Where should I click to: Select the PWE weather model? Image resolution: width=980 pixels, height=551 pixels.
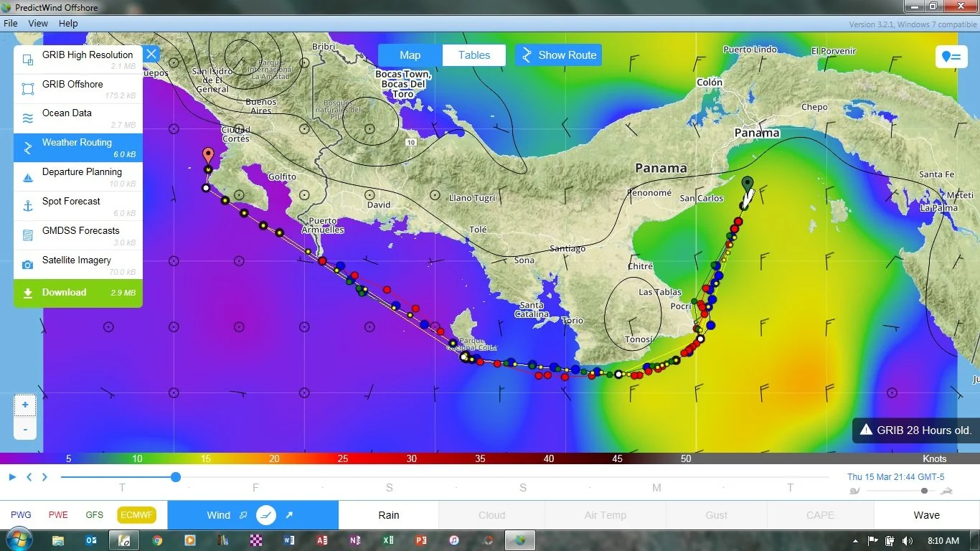click(x=58, y=515)
